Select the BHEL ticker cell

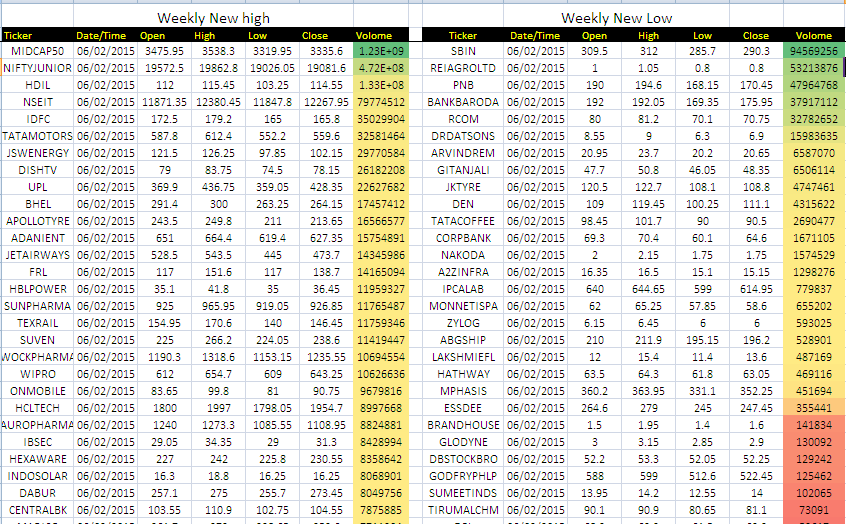[37, 204]
